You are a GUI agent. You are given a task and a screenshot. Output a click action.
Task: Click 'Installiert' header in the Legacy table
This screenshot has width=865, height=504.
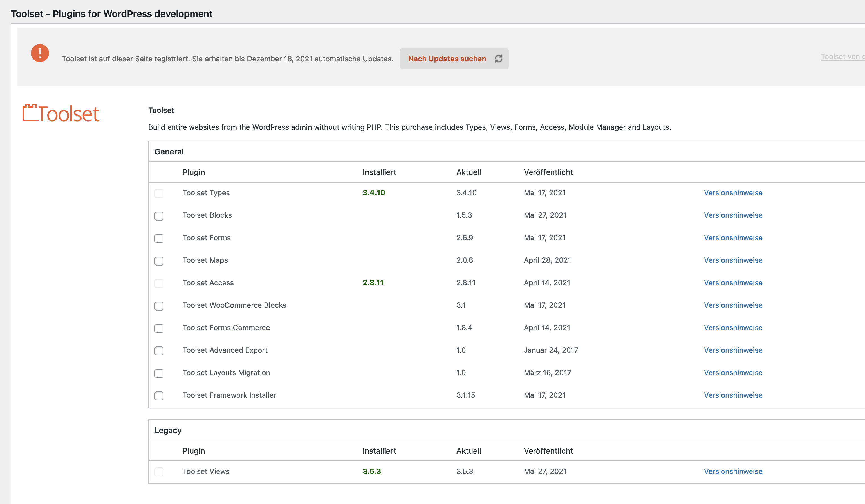pos(379,451)
